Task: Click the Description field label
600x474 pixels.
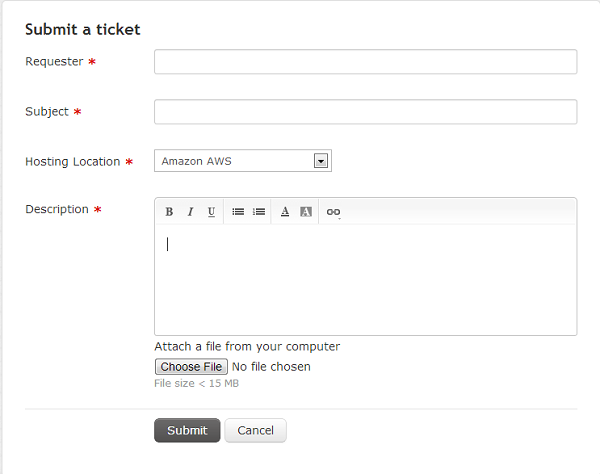Action: pos(57,210)
